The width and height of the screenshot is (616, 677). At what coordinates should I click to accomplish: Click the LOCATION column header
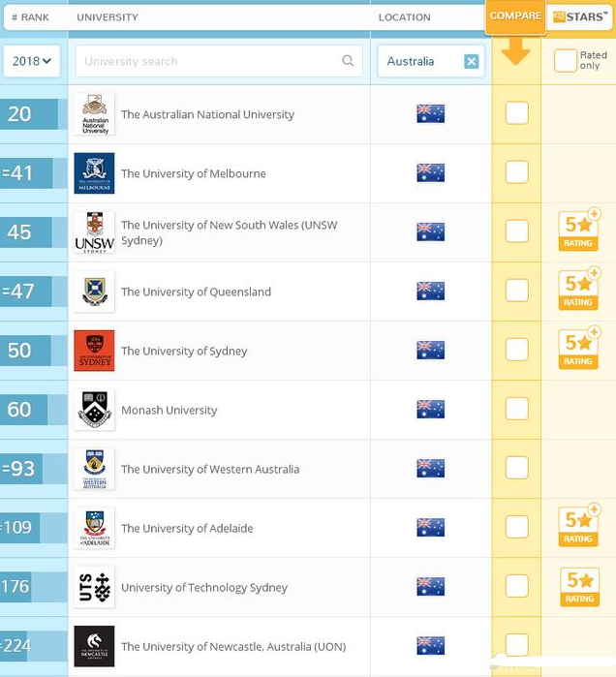tap(405, 17)
